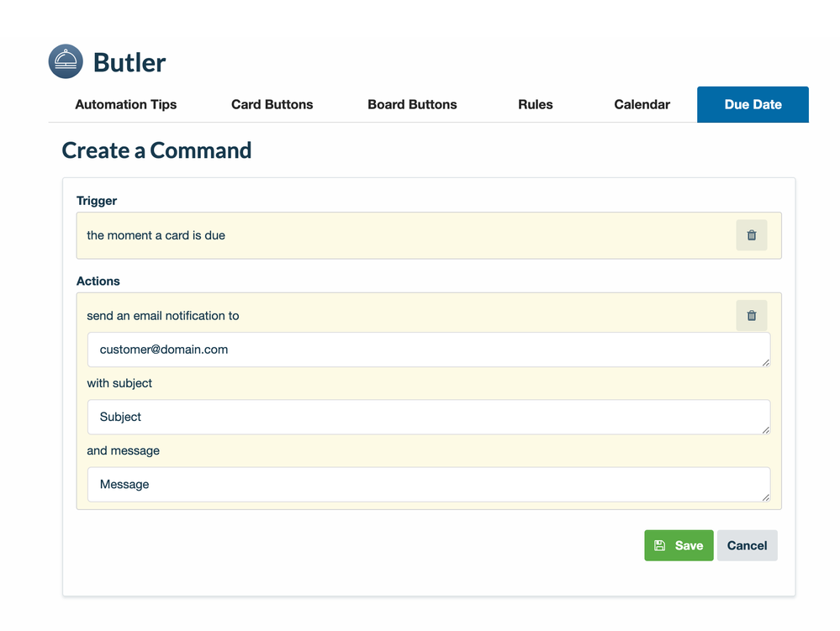Click the resize handle of the Subject field

[765, 429]
